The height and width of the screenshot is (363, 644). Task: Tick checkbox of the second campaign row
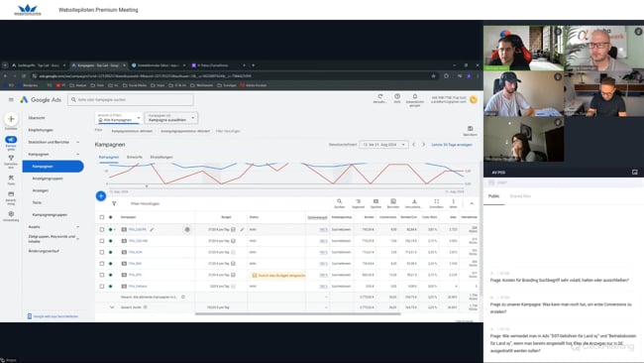[102, 241]
